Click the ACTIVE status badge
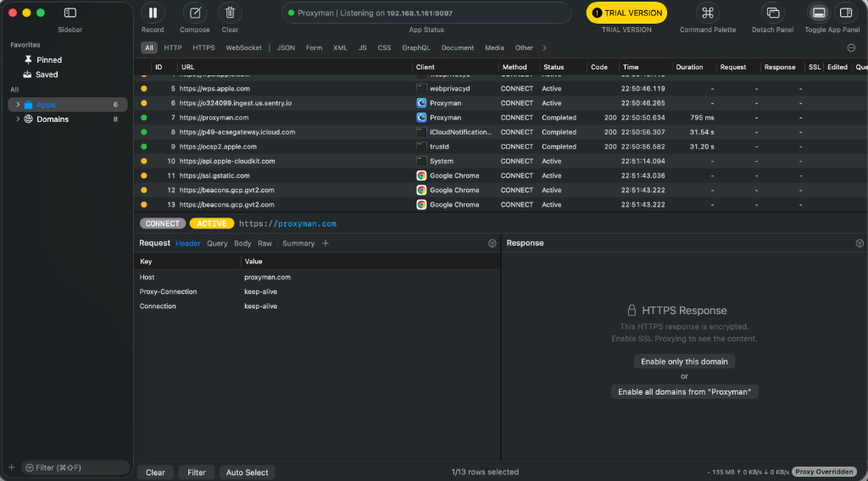Viewport: 868px width, 481px height. [211, 224]
